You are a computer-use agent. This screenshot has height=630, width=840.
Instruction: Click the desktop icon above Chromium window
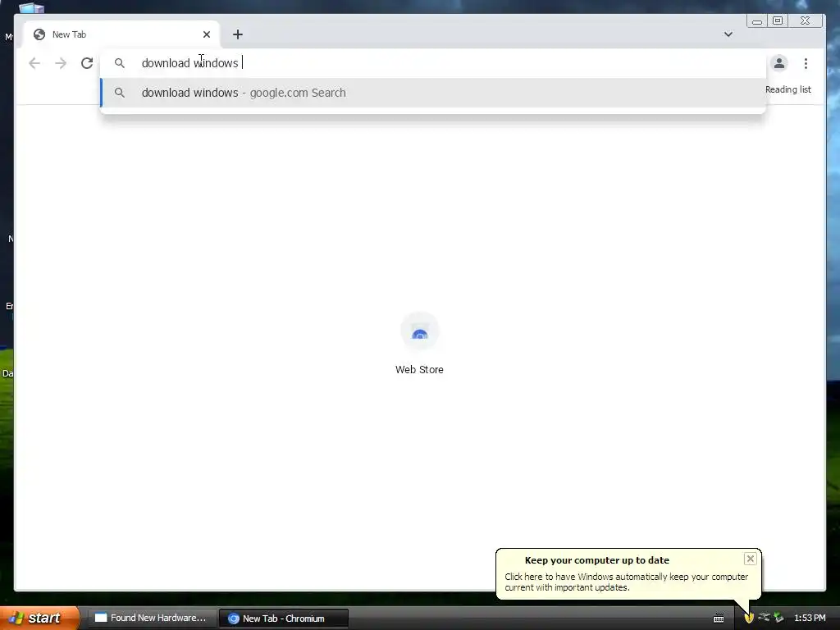pyautogui.click(x=32, y=7)
